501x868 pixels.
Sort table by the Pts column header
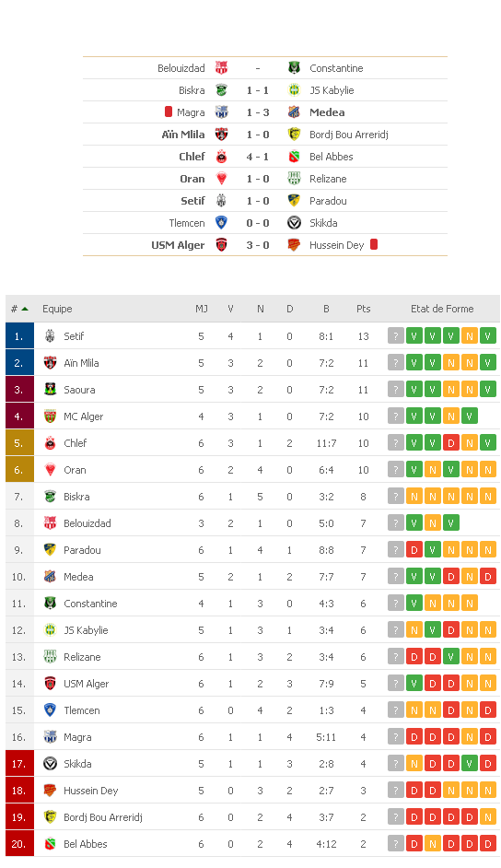pos(363,309)
